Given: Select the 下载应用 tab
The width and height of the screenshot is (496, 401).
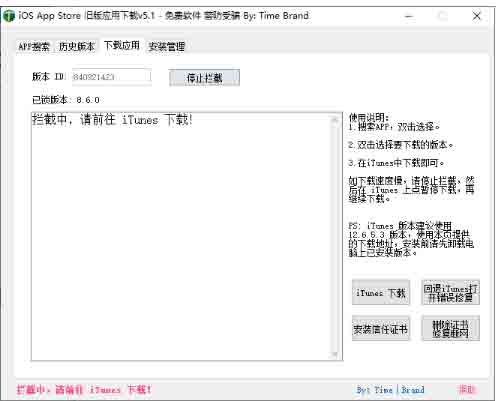Looking at the screenshot, I should pyautogui.click(x=122, y=45).
